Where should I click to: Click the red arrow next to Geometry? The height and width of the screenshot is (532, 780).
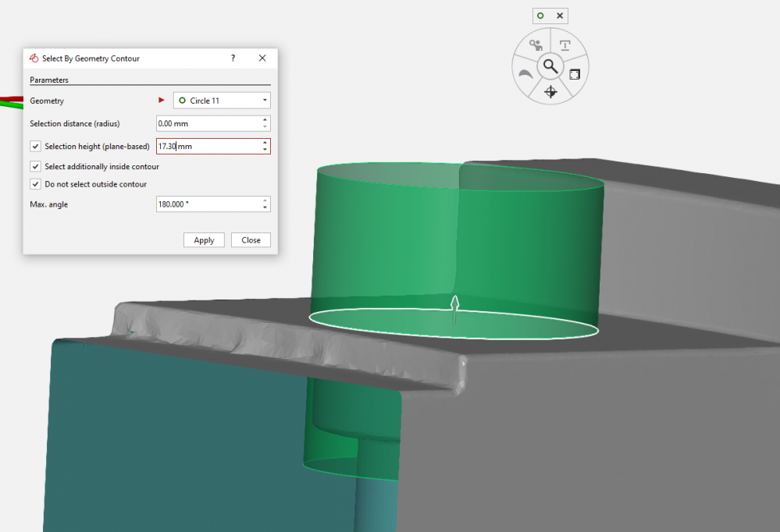[x=162, y=100]
